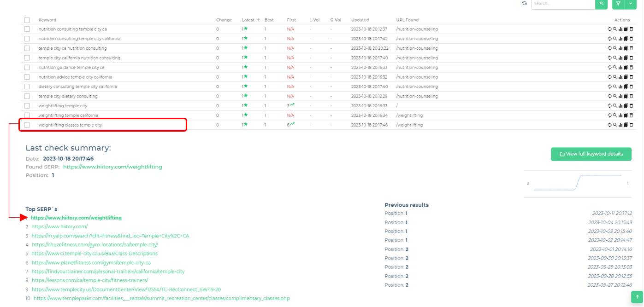Open the green filter funnel button
This screenshot has width=644, height=307.
point(618,4)
